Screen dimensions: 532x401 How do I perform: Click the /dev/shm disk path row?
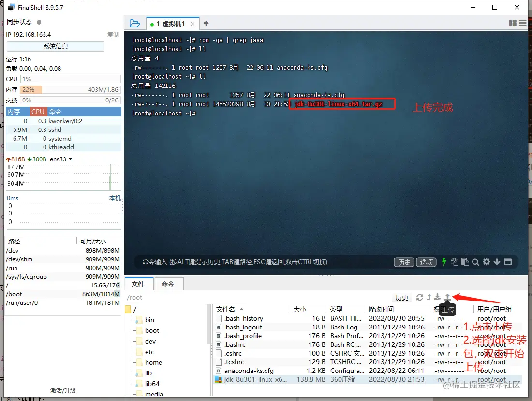tap(63, 259)
